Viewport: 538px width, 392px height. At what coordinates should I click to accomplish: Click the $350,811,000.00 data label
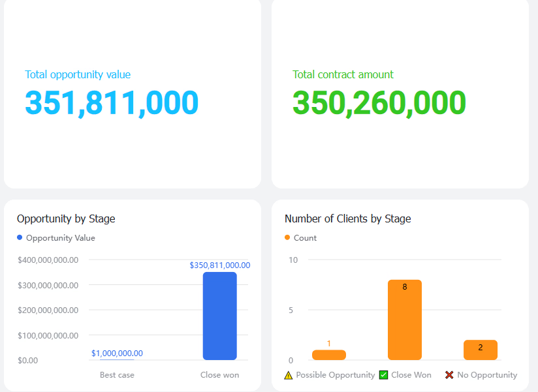(x=220, y=265)
